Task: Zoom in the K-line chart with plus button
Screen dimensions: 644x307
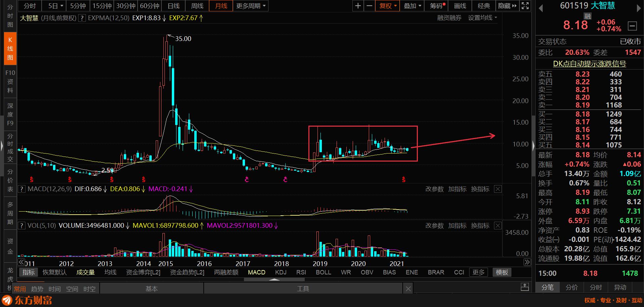Action: [358, 6]
